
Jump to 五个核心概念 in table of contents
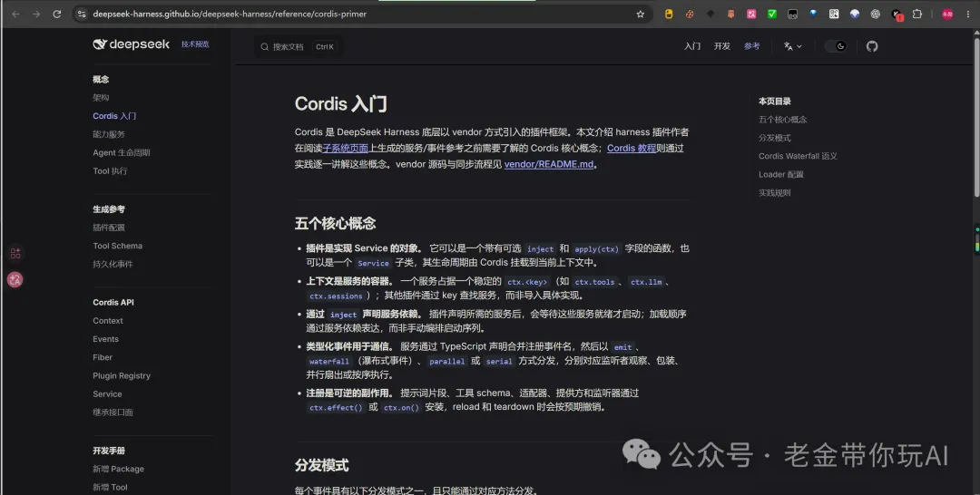click(x=782, y=120)
